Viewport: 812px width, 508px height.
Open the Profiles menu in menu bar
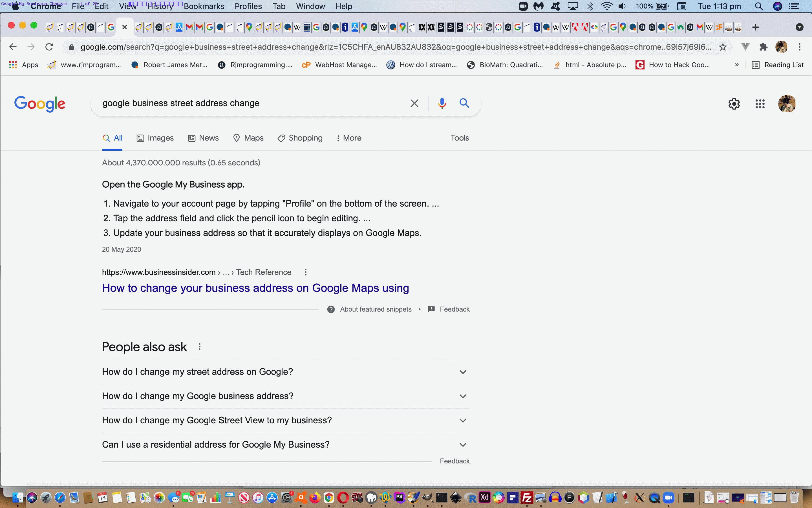click(248, 6)
